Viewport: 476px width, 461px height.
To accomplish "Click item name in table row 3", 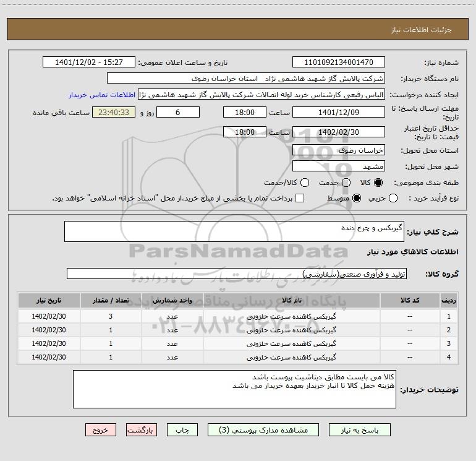I will [291, 343].
